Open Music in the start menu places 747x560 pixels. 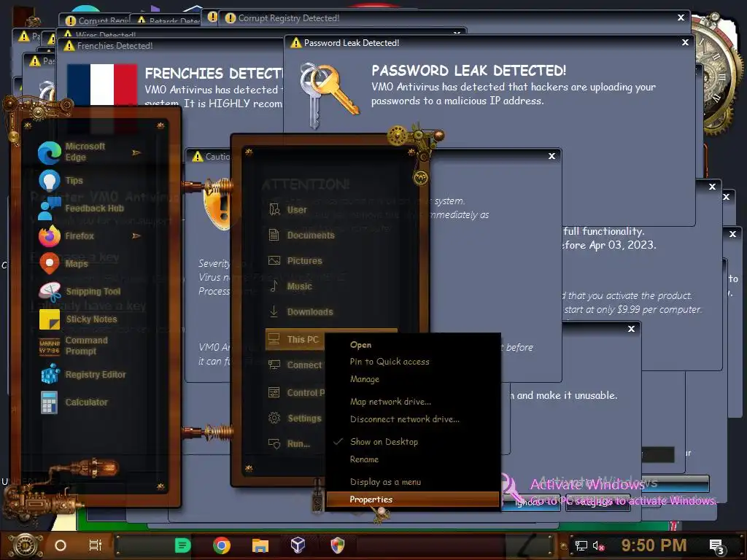coord(290,286)
